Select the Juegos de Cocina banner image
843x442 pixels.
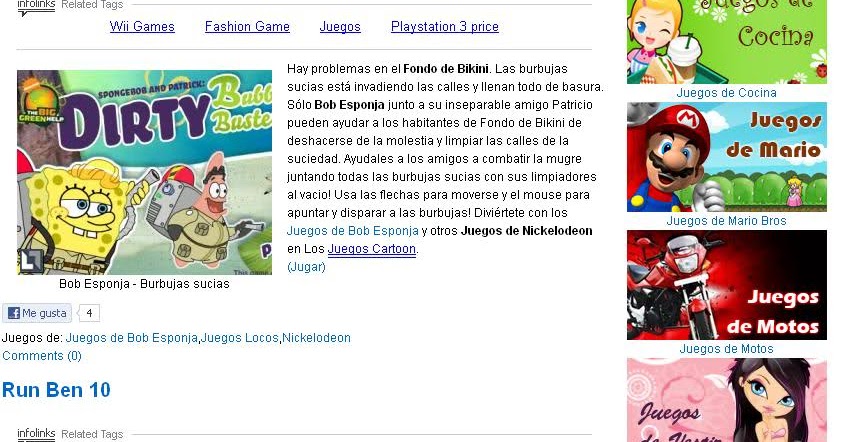click(727, 41)
